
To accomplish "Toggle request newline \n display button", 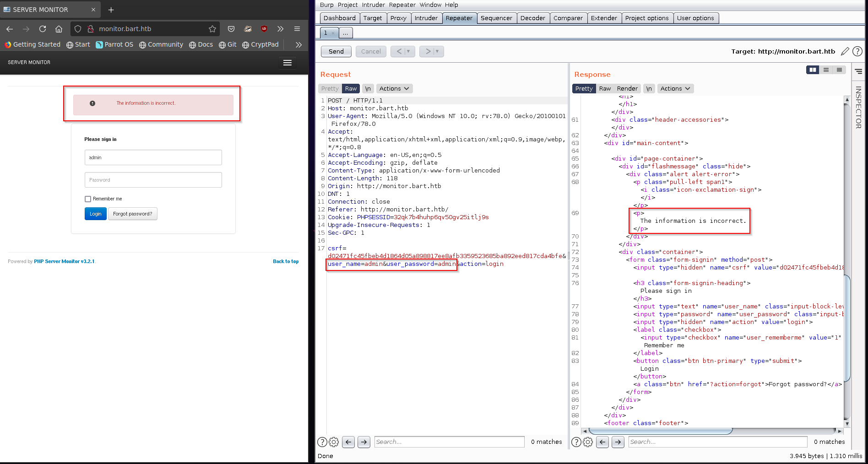I will tap(368, 89).
